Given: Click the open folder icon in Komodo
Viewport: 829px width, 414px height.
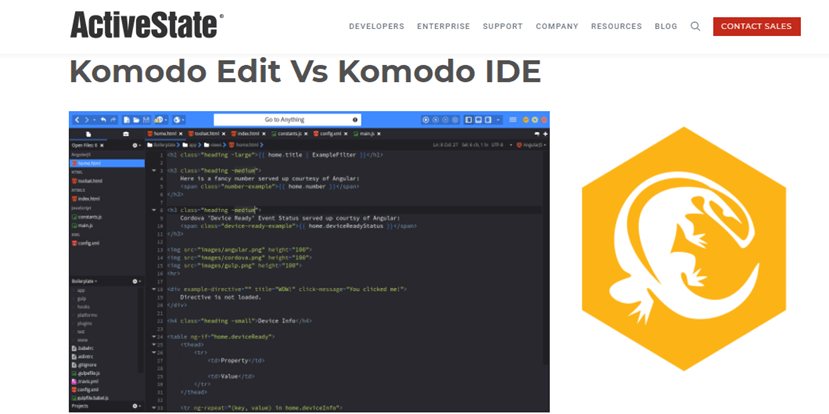Looking at the screenshot, I should pyautogui.click(x=136, y=120).
